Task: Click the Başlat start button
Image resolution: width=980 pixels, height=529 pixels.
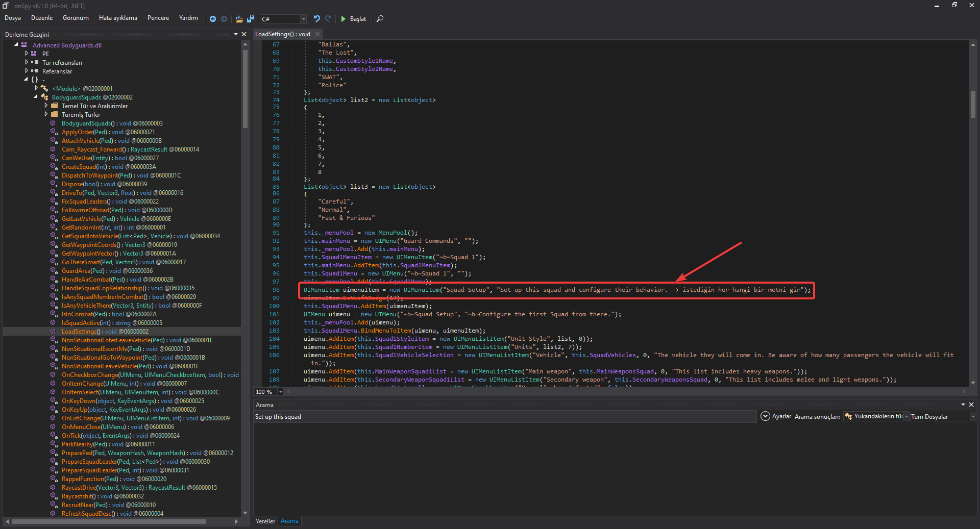Action: [353, 19]
